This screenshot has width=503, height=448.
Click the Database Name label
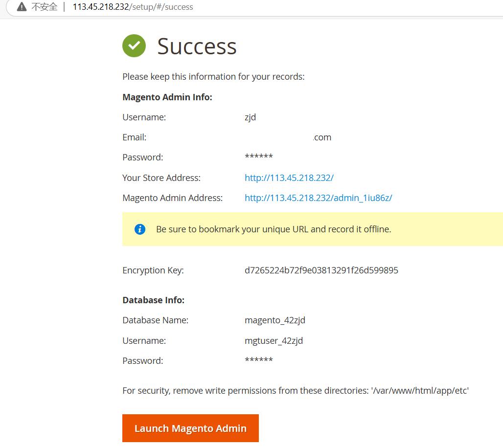(156, 320)
